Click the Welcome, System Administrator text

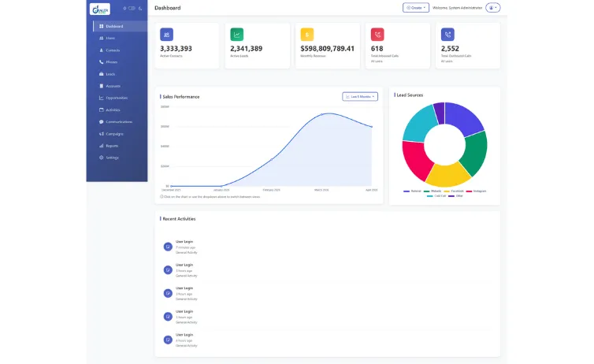pyautogui.click(x=457, y=8)
